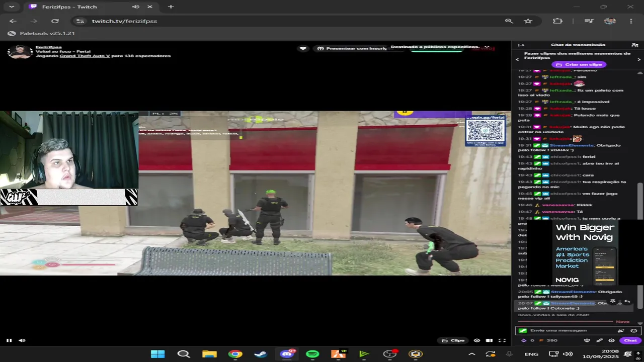This screenshot has height=362, width=644.
Task: Click the chat scrollbar up arrow
Action: pos(640,72)
